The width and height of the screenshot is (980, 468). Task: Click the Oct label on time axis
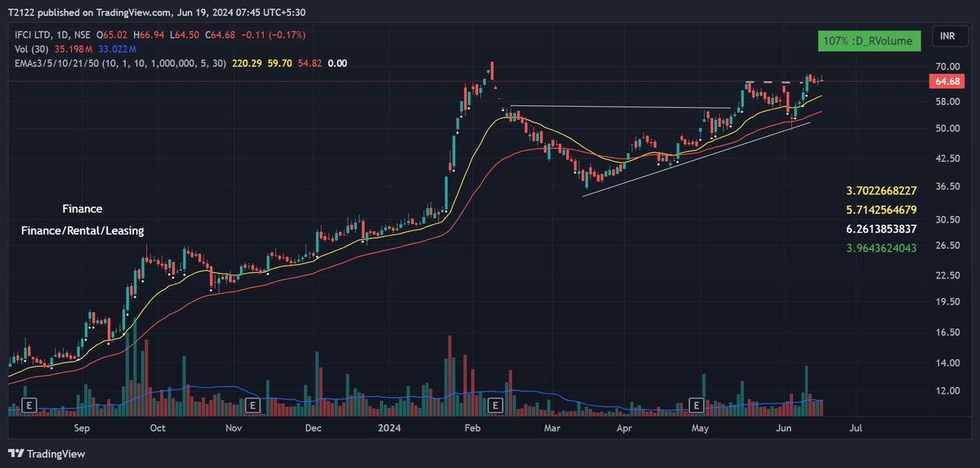point(158,427)
